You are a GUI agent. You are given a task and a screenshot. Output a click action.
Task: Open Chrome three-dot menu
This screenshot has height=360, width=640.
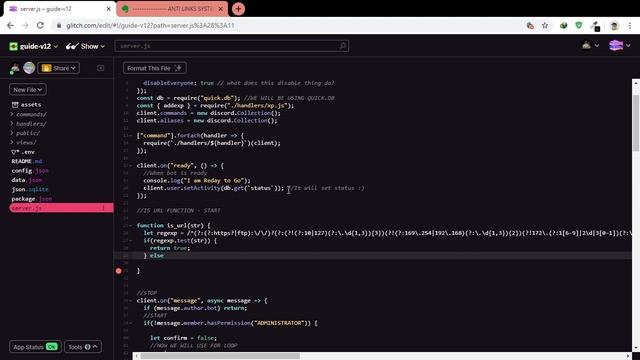[x=630, y=26]
